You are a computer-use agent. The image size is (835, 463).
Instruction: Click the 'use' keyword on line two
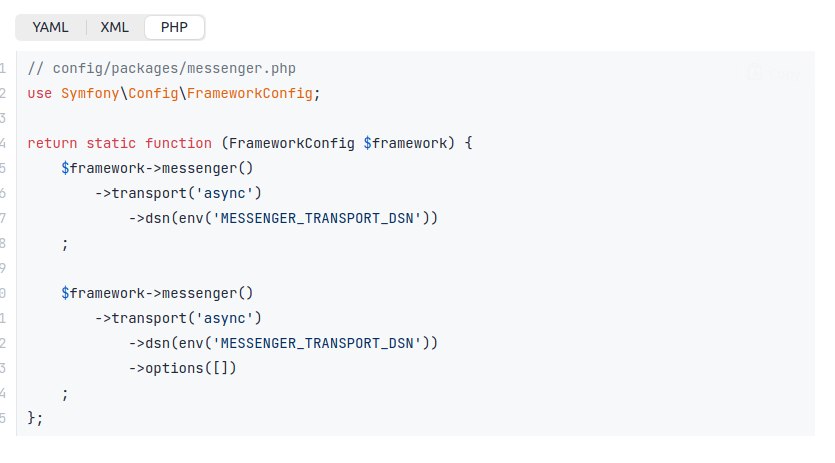tap(39, 93)
